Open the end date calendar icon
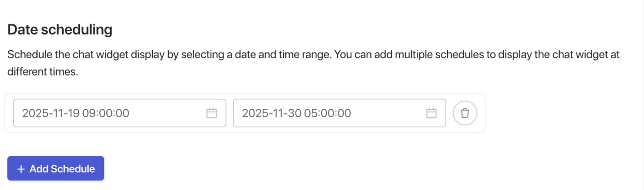This screenshot has height=190, width=644. click(x=431, y=113)
